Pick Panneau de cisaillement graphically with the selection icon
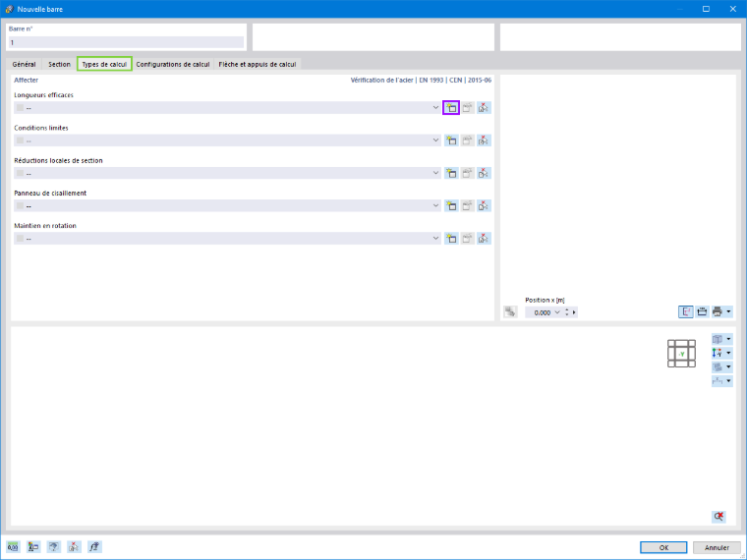The image size is (747, 560). click(x=484, y=205)
